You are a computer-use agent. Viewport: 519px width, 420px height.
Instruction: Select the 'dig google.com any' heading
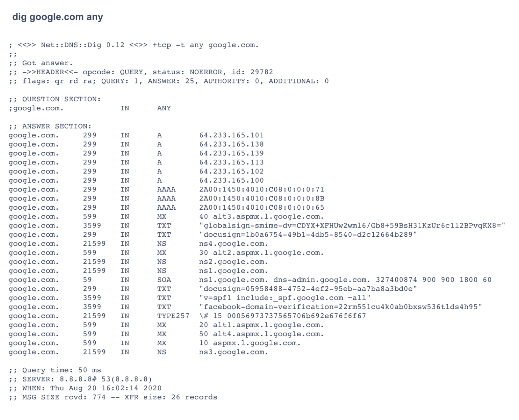(x=57, y=17)
